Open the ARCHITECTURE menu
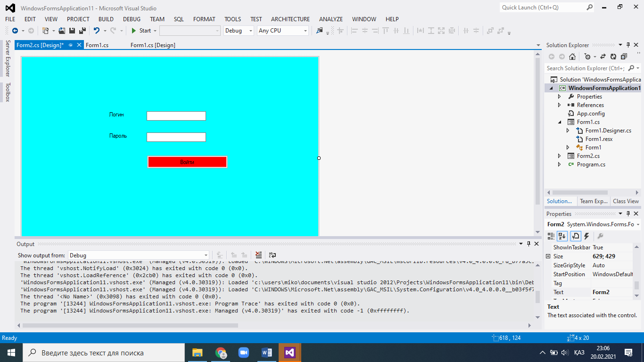The width and height of the screenshot is (644, 362). pyautogui.click(x=290, y=19)
